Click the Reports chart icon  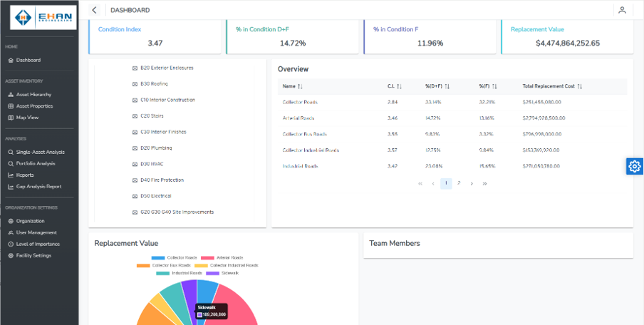[x=11, y=175]
